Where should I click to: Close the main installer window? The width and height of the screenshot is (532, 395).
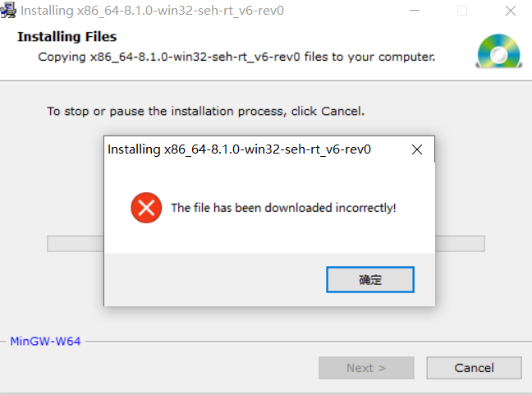tap(509, 11)
